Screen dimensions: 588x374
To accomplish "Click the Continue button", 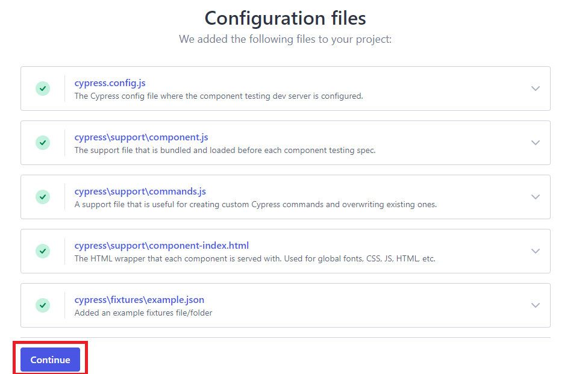I will [49, 360].
